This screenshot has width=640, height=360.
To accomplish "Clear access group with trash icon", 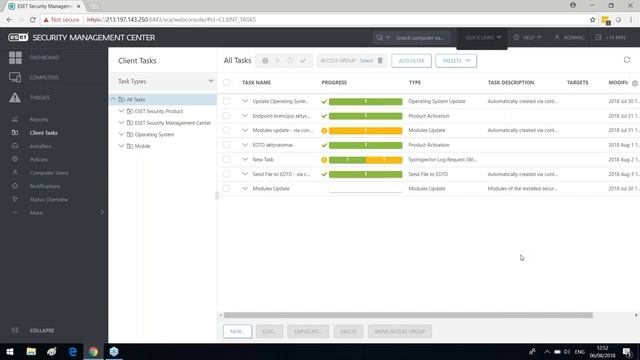I will click(380, 60).
